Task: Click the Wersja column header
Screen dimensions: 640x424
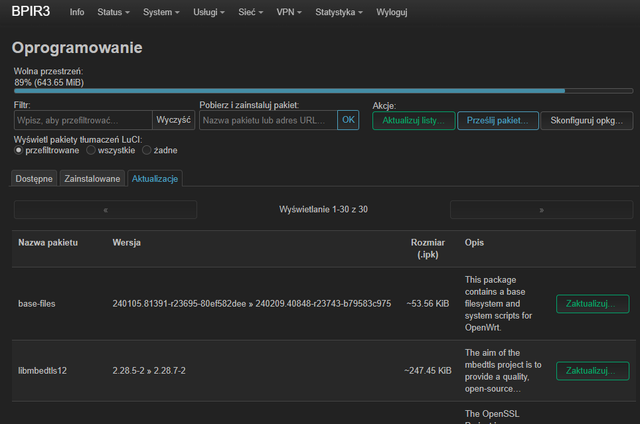Action: 127,242
